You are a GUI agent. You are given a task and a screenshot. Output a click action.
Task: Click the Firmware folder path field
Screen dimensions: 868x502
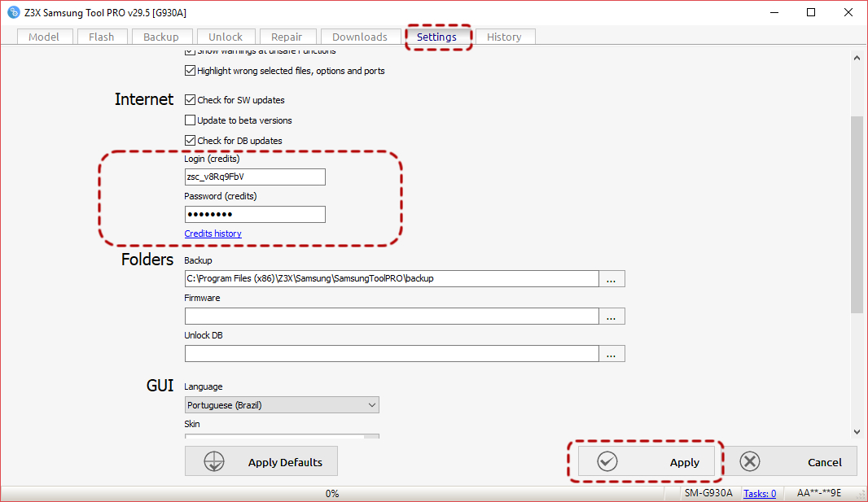point(392,316)
